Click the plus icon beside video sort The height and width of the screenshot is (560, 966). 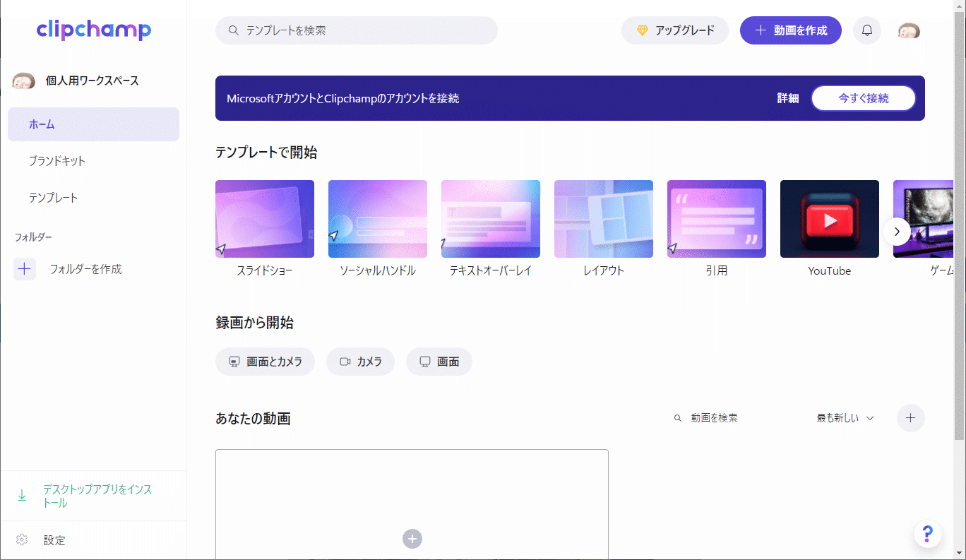click(910, 418)
